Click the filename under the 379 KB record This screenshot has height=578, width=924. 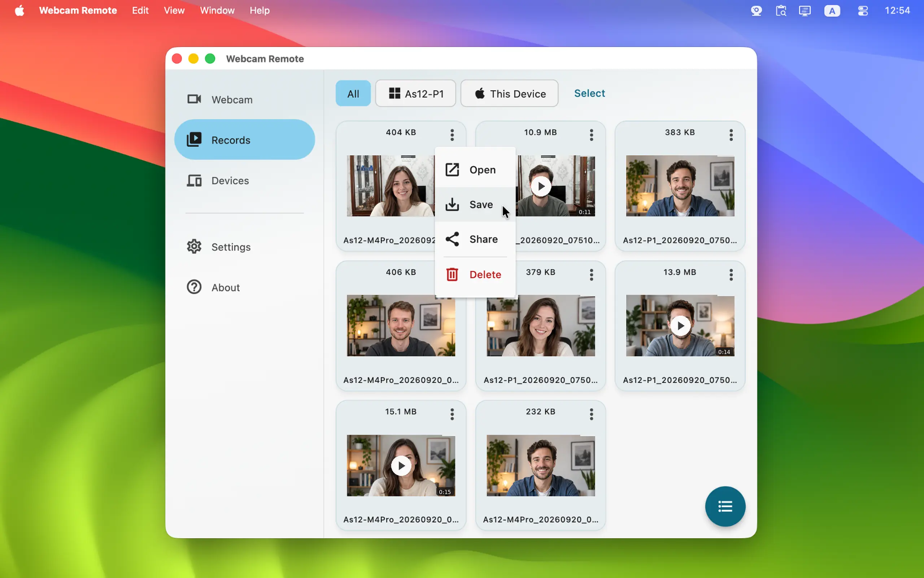[540, 380]
